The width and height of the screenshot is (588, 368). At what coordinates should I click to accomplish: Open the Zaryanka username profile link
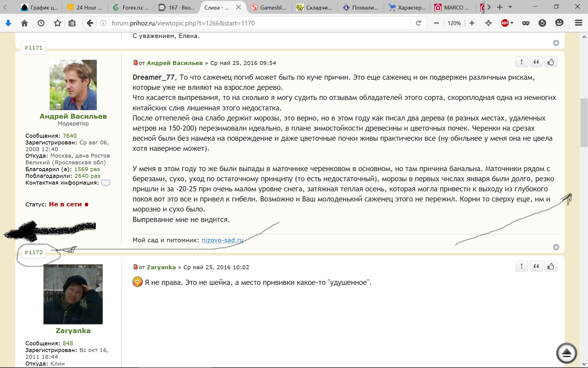tap(73, 331)
